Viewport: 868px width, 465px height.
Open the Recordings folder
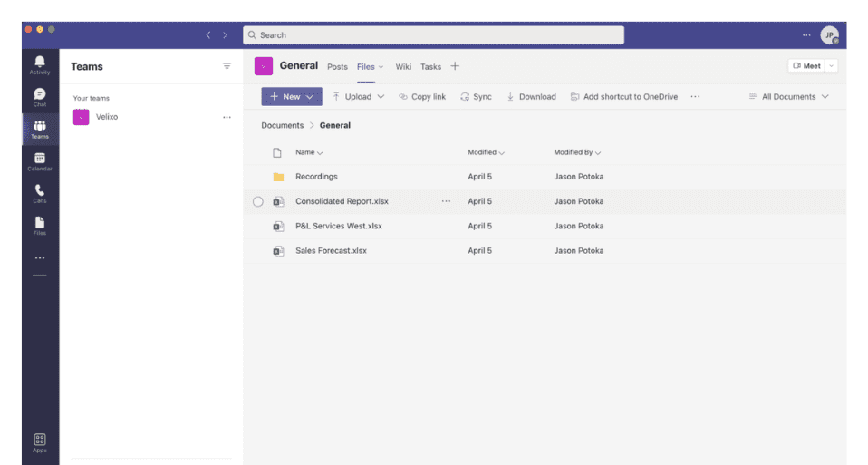(x=316, y=177)
